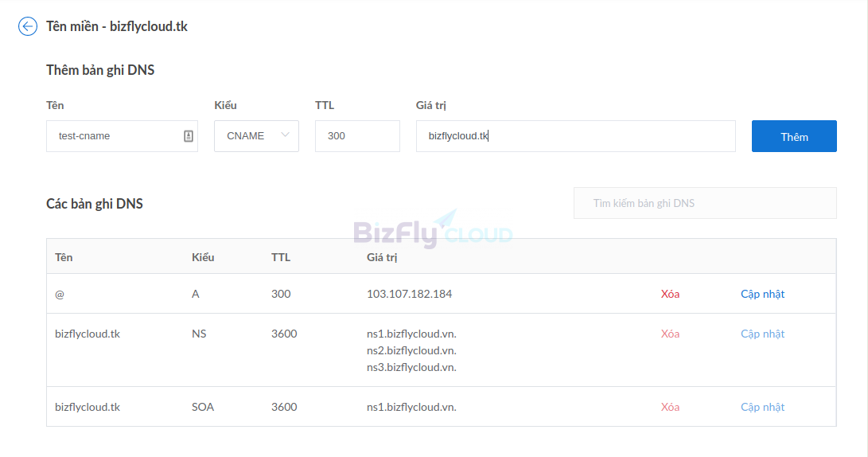Click the 3600 TTL in the SOA row

coord(284,407)
